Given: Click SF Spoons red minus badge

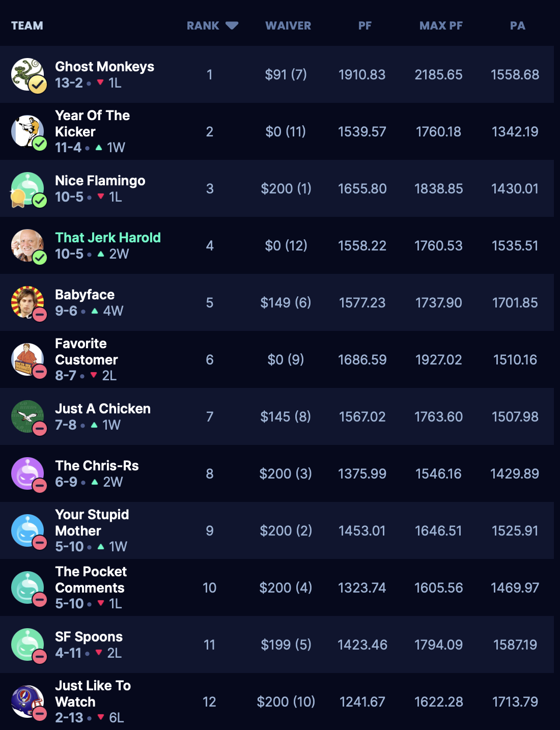Looking at the screenshot, I should click(40, 657).
